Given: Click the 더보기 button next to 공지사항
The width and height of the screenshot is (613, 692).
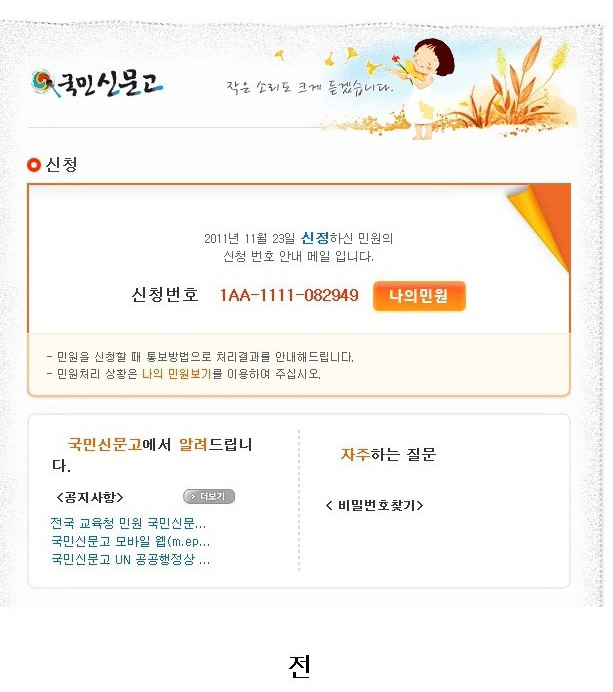Looking at the screenshot, I should point(209,496).
